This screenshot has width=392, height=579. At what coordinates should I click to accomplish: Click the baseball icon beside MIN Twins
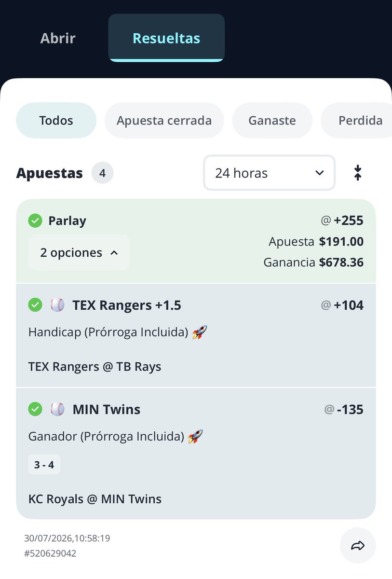pyautogui.click(x=57, y=409)
